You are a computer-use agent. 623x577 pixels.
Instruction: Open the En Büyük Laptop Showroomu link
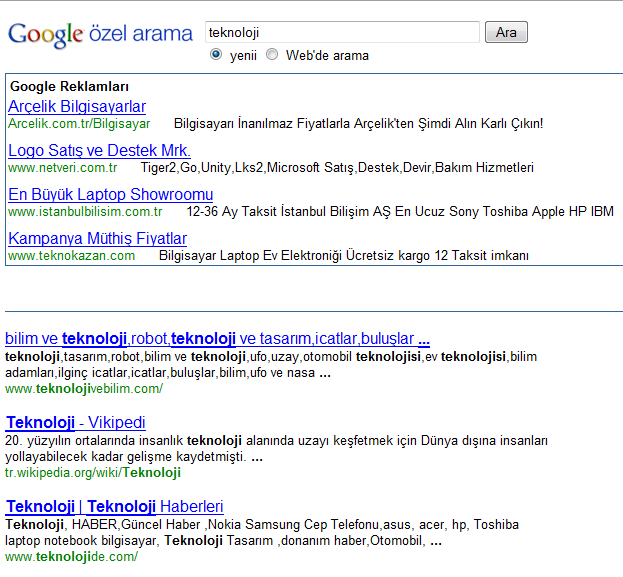click(x=110, y=195)
